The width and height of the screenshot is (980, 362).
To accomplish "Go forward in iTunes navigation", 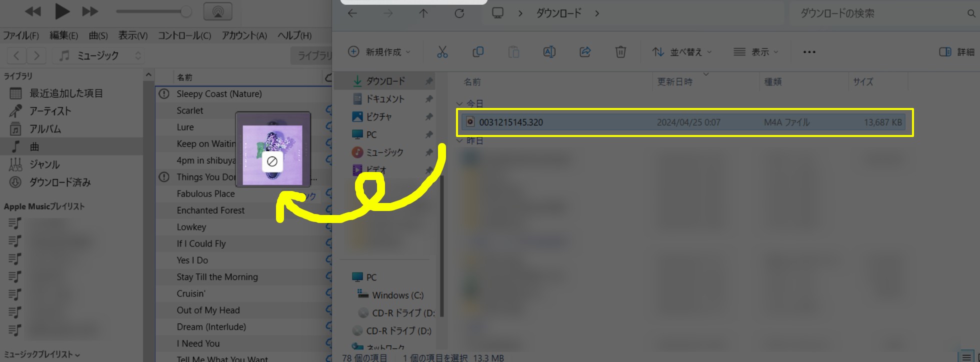I will [36, 55].
